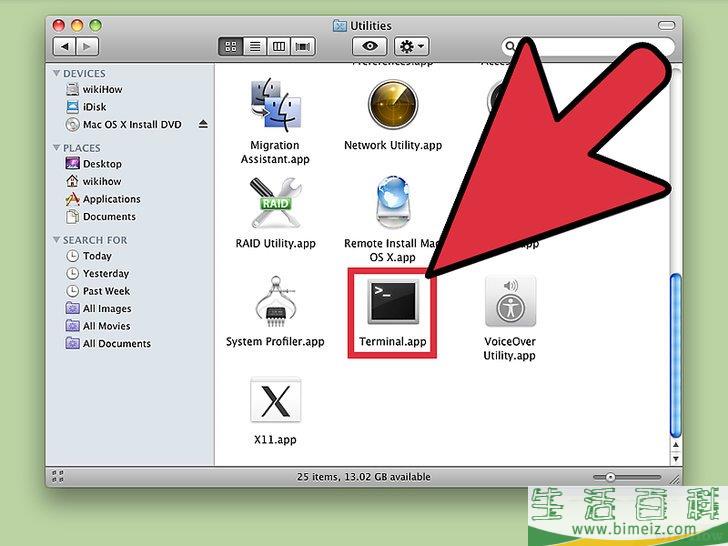Adjust the icon size slider
This screenshot has width=728, height=546.
(627, 477)
